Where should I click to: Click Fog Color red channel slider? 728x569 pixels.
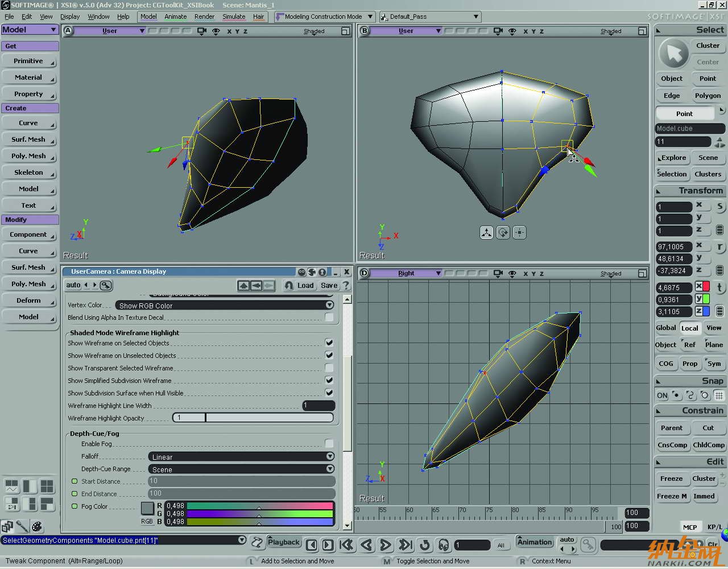259,505
